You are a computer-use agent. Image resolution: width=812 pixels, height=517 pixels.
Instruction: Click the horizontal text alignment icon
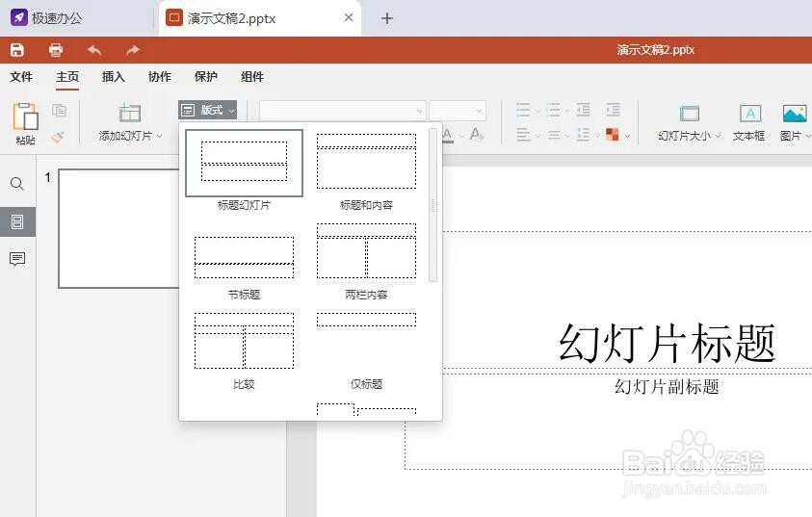coord(524,135)
